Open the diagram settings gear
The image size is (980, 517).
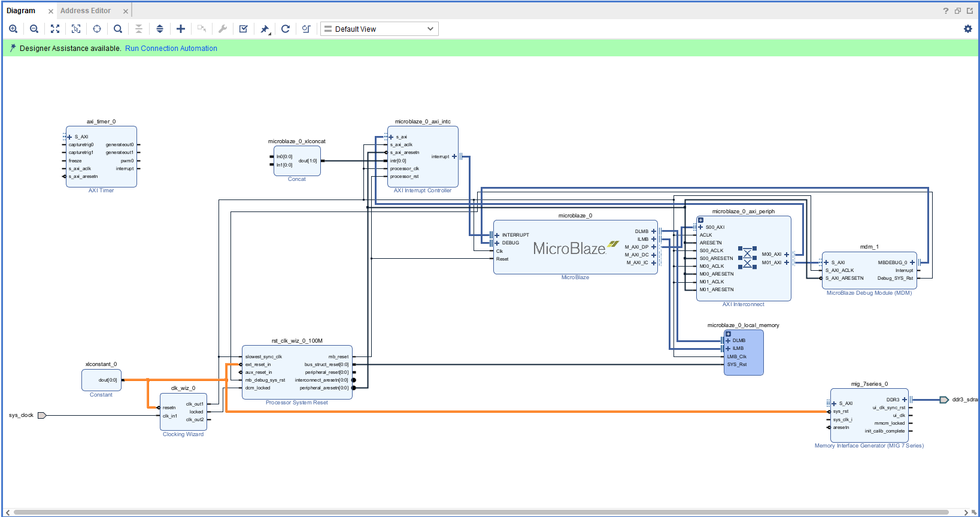[967, 29]
